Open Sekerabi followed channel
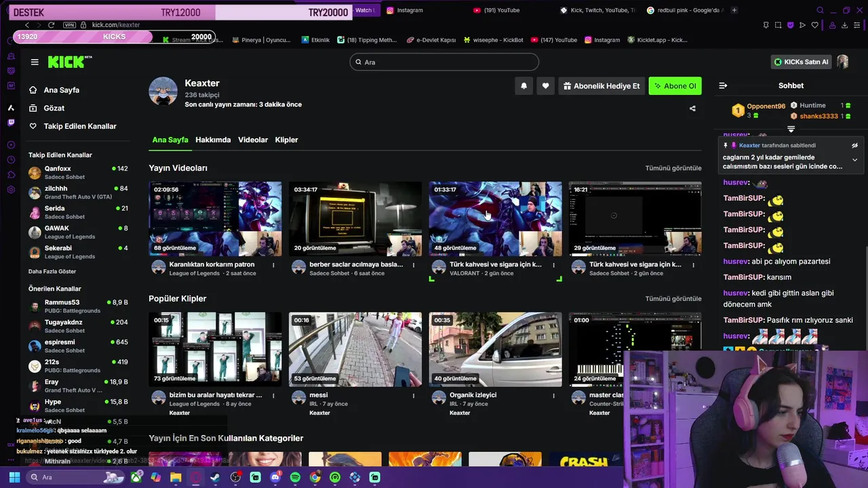This screenshot has width=868, height=488. (x=78, y=252)
